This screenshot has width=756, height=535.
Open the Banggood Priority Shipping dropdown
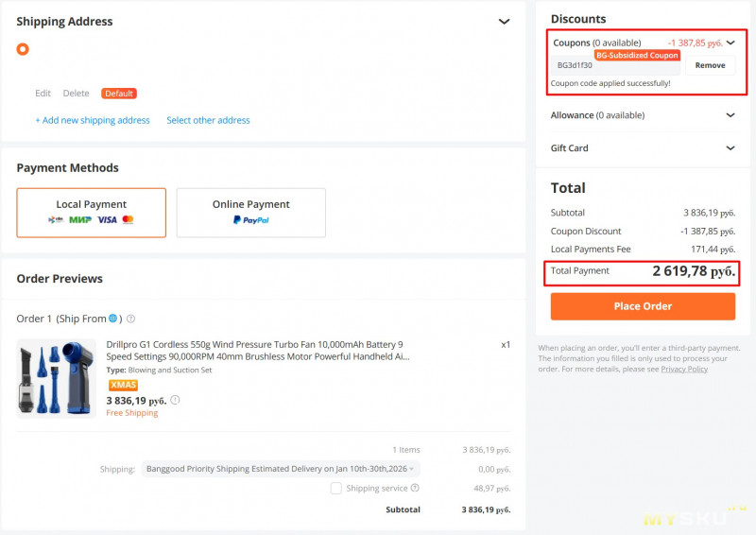click(x=281, y=468)
